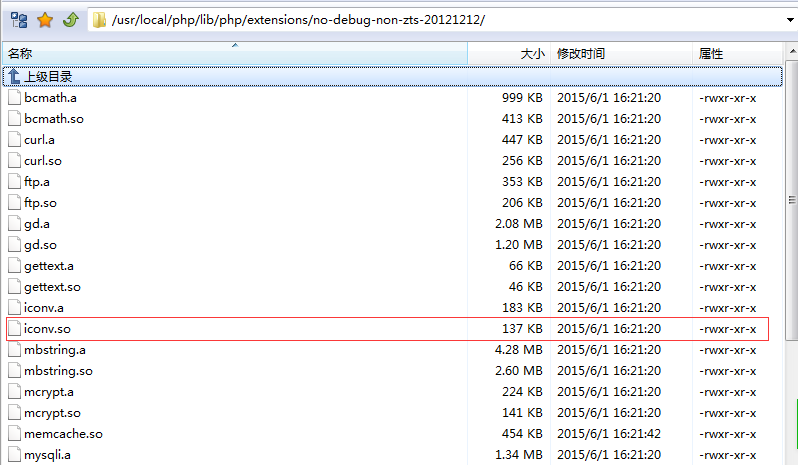Click the memcache.so file name
The height and width of the screenshot is (465, 798).
[x=64, y=434]
